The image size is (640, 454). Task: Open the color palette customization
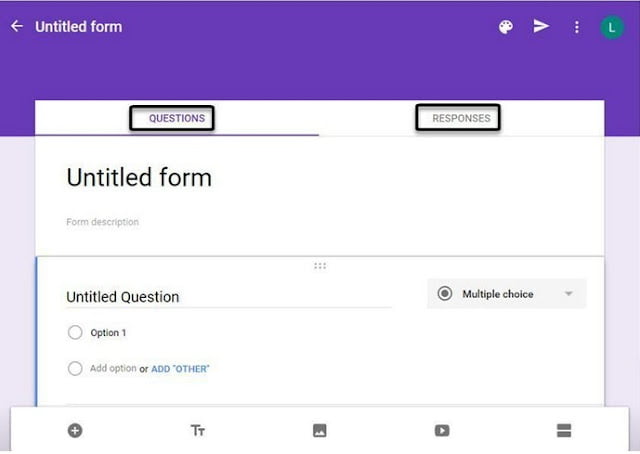pos(506,27)
